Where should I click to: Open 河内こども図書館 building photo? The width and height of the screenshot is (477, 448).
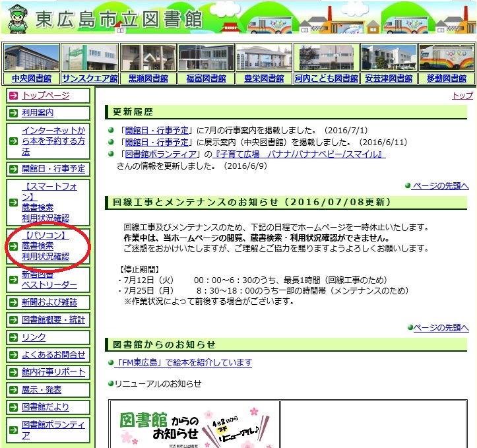[327, 57]
